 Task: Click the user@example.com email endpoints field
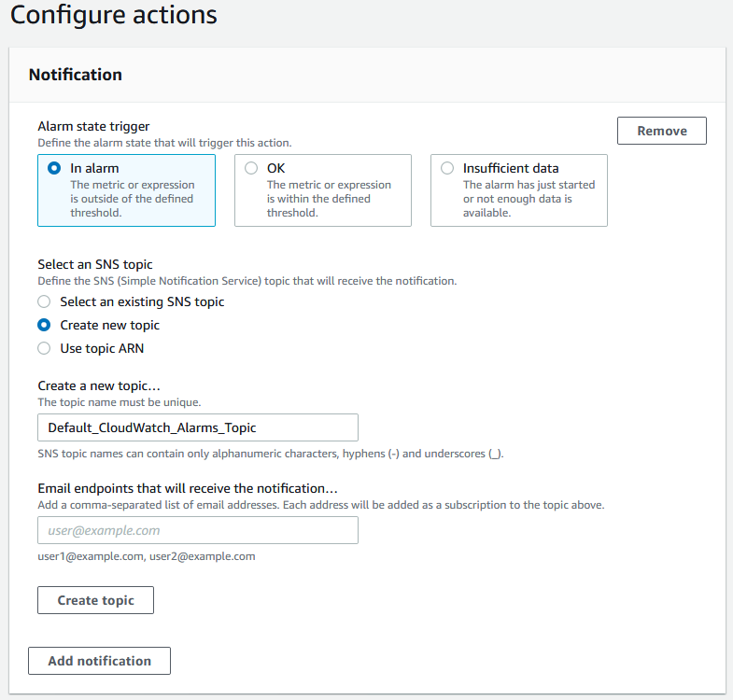(x=198, y=530)
